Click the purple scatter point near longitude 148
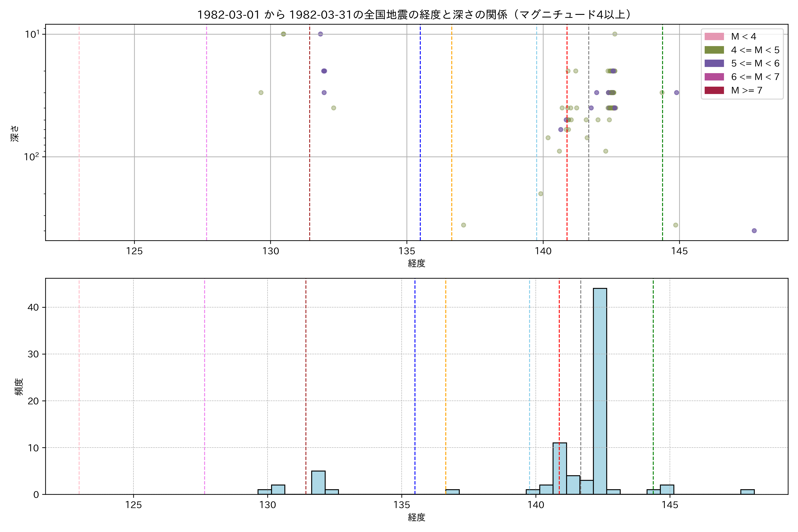 (x=754, y=231)
